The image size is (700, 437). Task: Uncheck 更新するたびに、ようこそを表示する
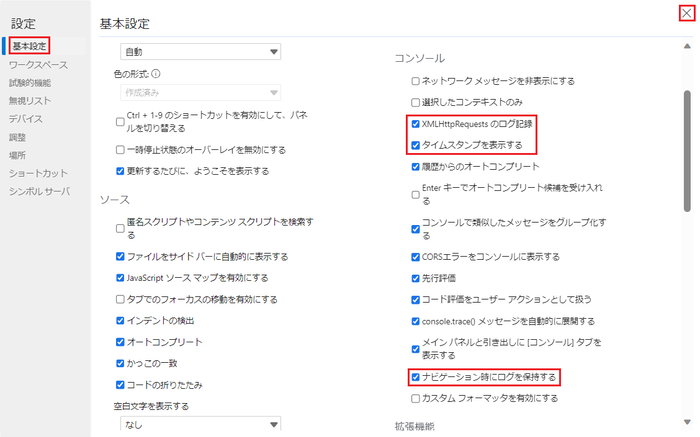(x=120, y=171)
